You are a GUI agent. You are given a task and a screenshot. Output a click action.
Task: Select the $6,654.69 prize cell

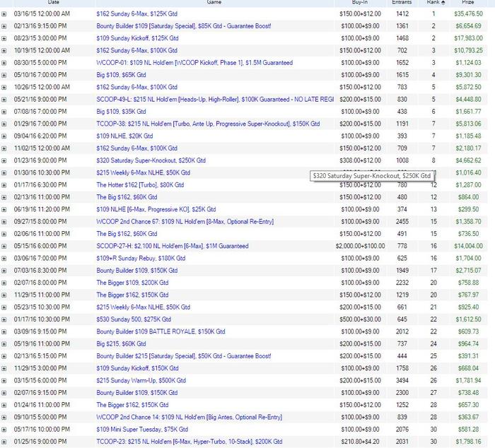point(468,26)
